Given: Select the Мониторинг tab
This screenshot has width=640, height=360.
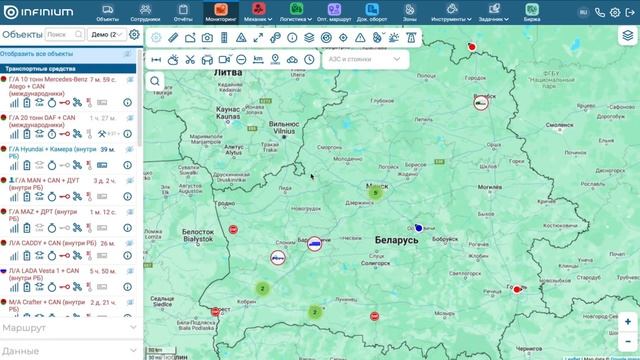Looking at the screenshot, I should (x=221, y=12).
